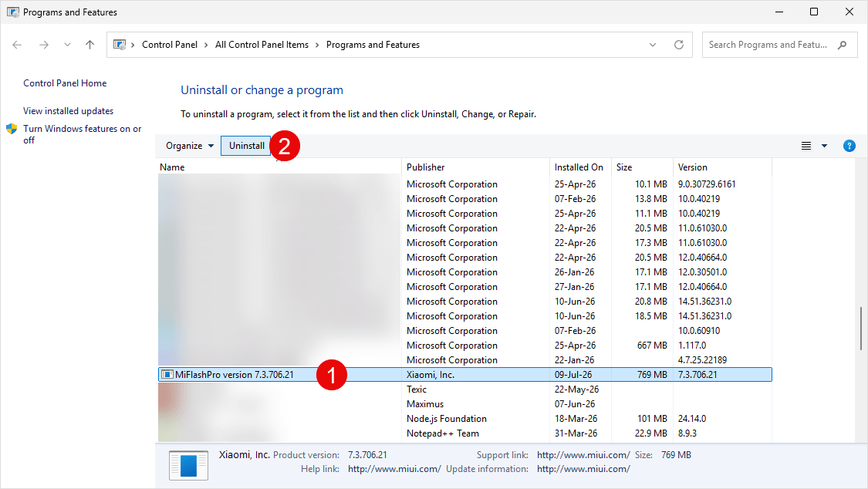Click Xiaomi, Inc. publisher cell
Image resolution: width=868 pixels, height=489 pixels.
point(430,375)
